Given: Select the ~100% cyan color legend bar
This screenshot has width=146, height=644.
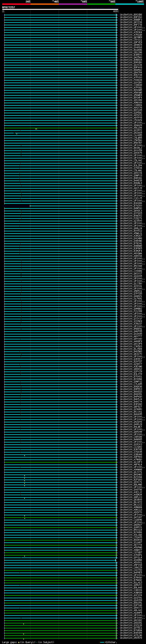Looking at the screenshot, I should (x=130, y=4).
